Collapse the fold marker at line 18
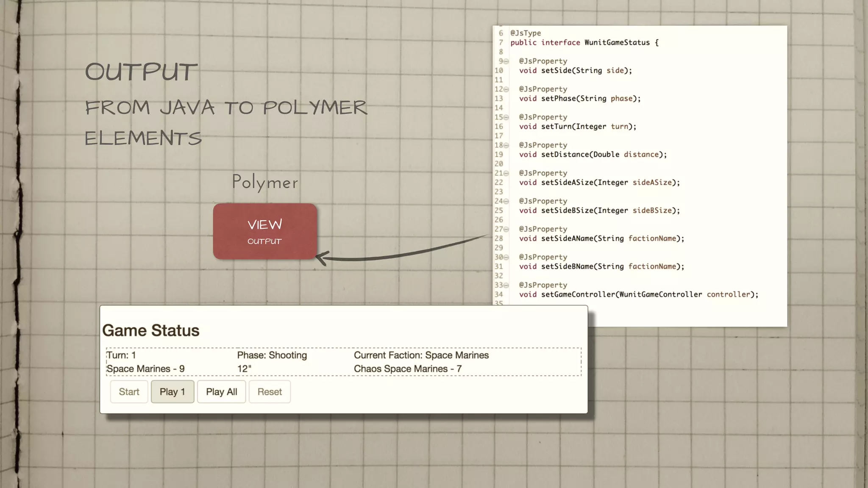Screen dimensions: 868x488 (x=506, y=145)
